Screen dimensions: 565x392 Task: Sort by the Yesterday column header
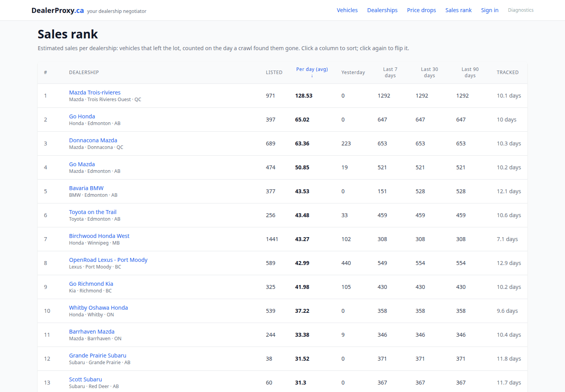(x=353, y=73)
